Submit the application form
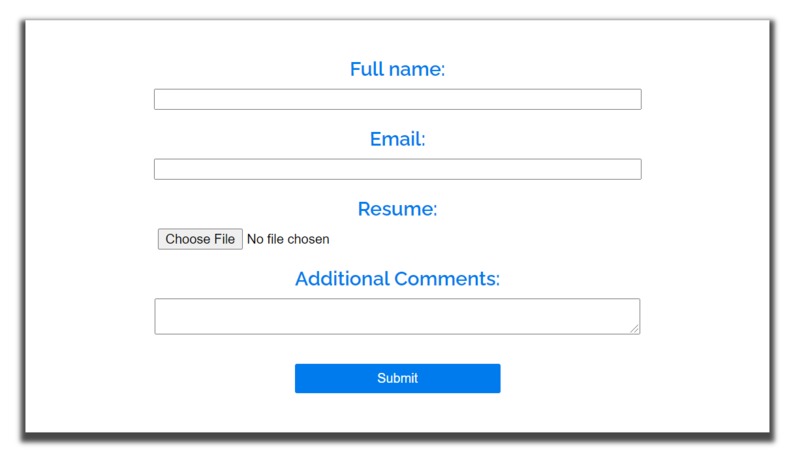This screenshot has height=467, width=806. pyautogui.click(x=397, y=378)
